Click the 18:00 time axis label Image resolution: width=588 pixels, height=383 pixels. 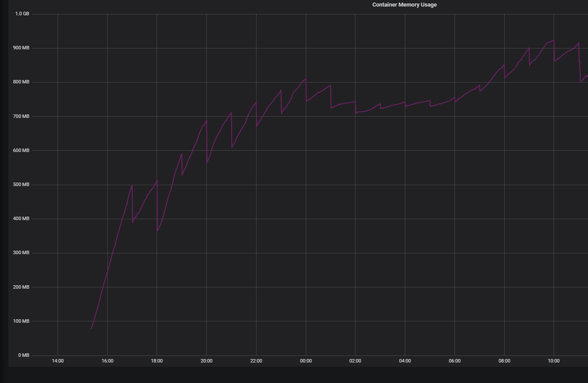click(x=157, y=361)
